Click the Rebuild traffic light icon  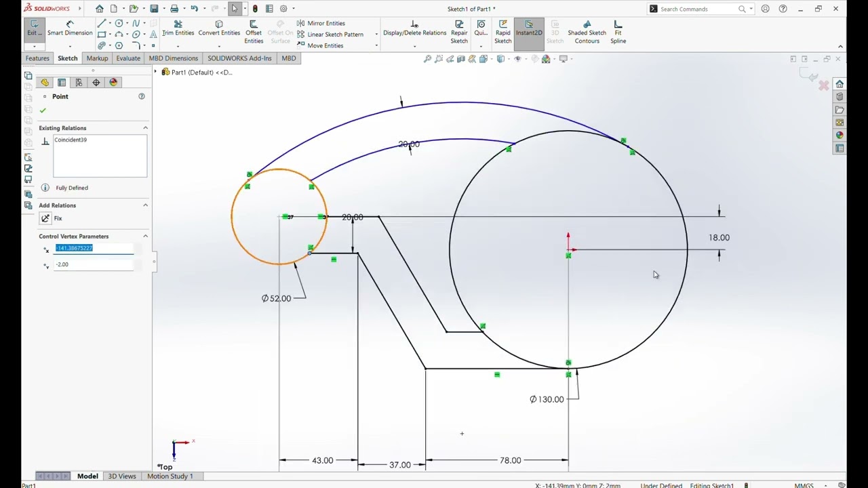point(255,9)
